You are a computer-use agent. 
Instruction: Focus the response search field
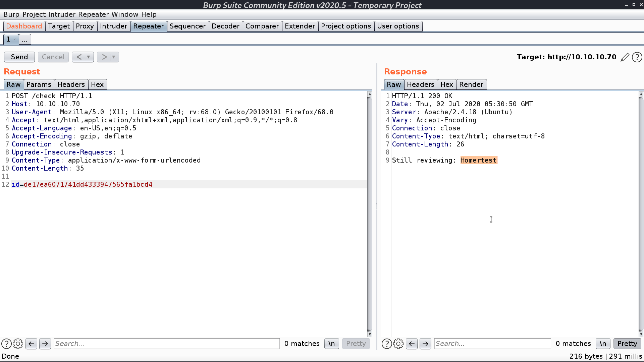click(x=492, y=344)
